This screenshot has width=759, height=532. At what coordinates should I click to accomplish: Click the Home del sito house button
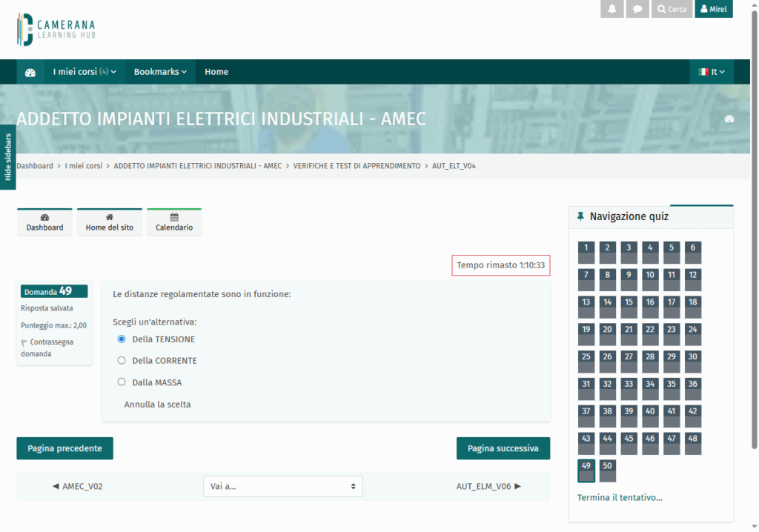click(110, 222)
